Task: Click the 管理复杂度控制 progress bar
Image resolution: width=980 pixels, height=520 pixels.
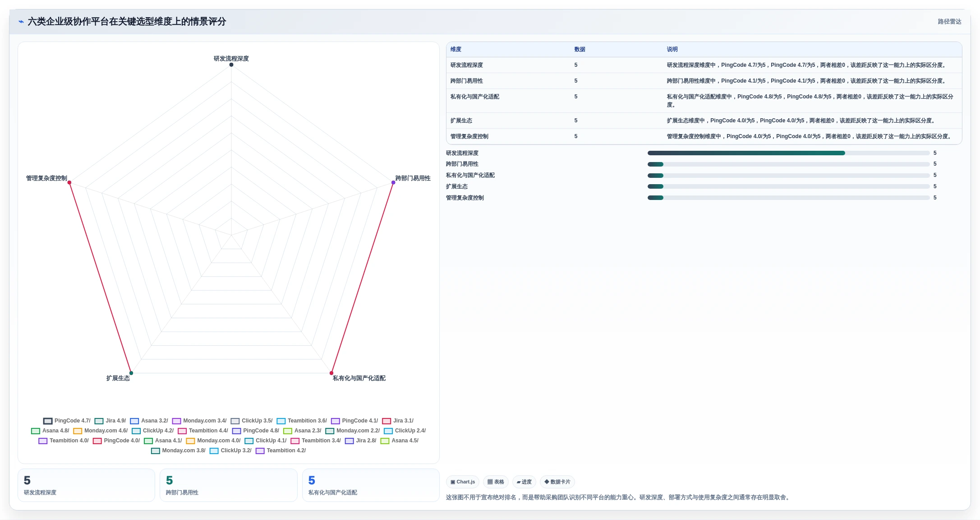Action: pos(788,198)
